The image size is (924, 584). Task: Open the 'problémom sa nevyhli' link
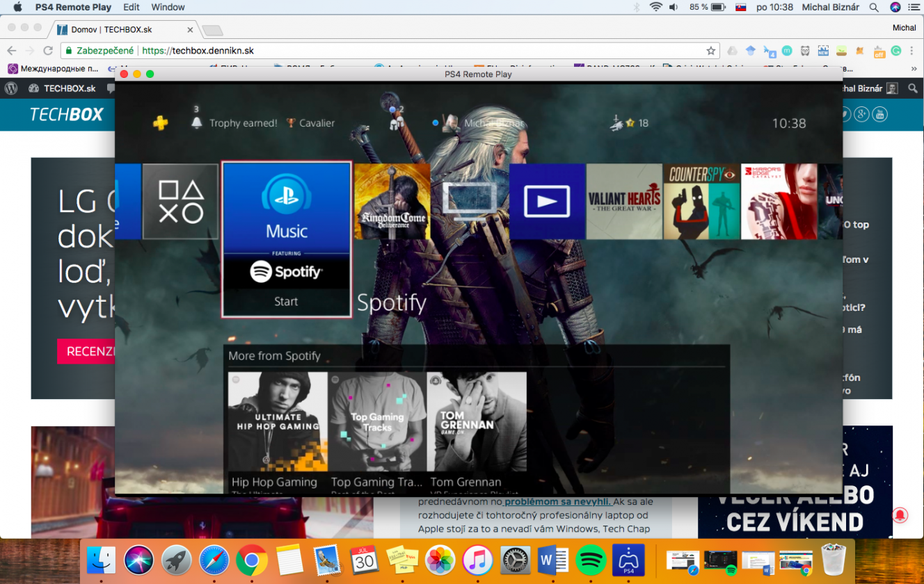[558, 501]
